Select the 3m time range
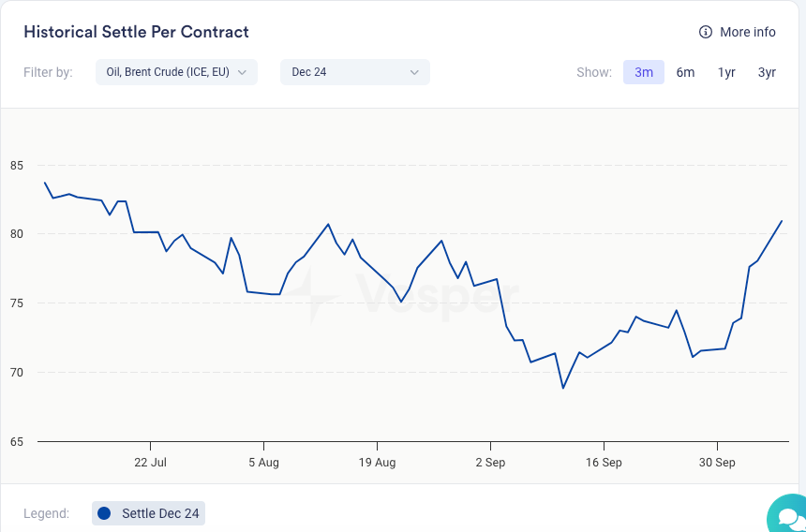Image resolution: width=806 pixels, height=532 pixels. pyautogui.click(x=644, y=72)
